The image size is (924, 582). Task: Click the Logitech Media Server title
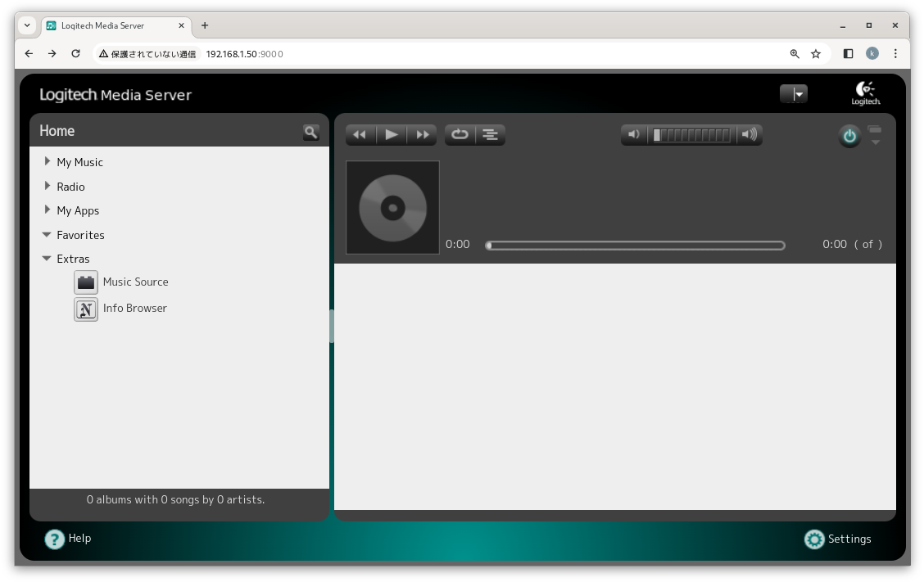[x=115, y=95]
